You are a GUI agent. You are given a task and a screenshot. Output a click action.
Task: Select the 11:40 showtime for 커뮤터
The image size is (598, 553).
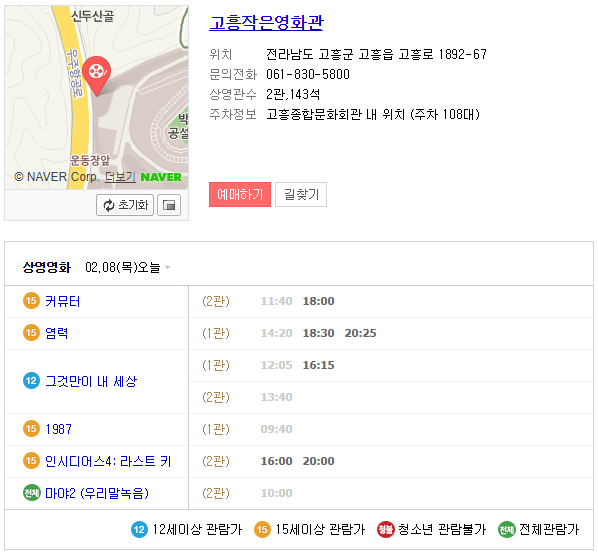pyautogui.click(x=276, y=301)
